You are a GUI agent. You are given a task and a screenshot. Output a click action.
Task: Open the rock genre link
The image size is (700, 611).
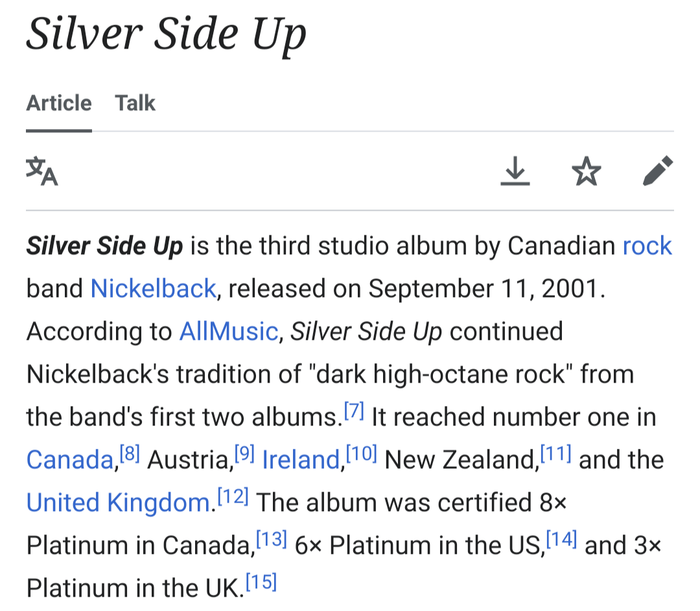tap(647, 246)
